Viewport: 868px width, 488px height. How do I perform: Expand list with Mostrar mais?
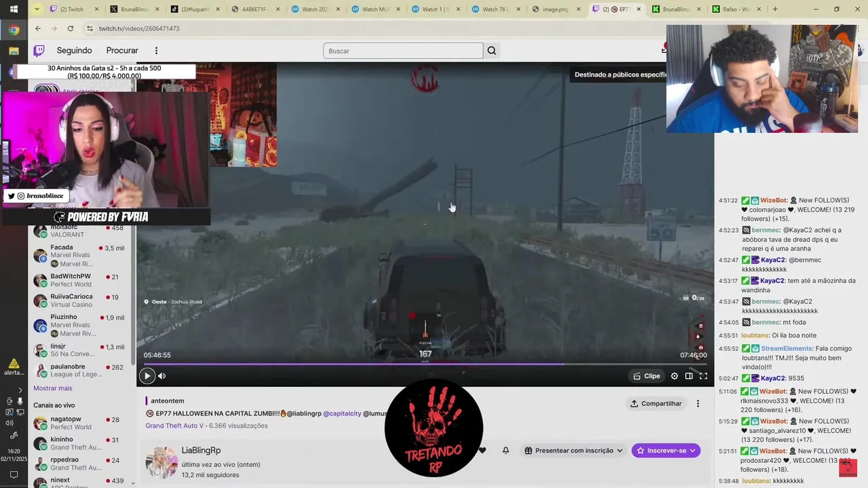pyautogui.click(x=53, y=388)
